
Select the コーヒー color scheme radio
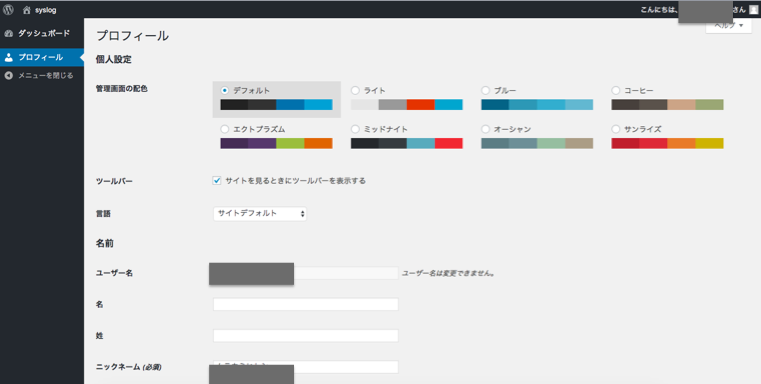[x=616, y=90]
